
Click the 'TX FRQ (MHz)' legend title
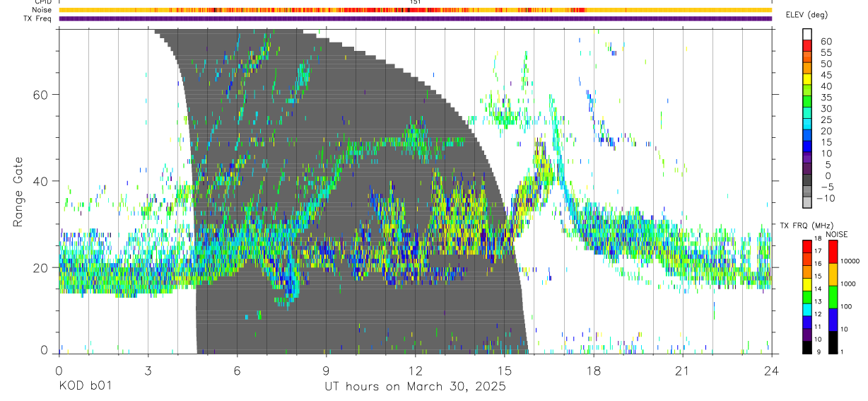(x=807, y=225)
